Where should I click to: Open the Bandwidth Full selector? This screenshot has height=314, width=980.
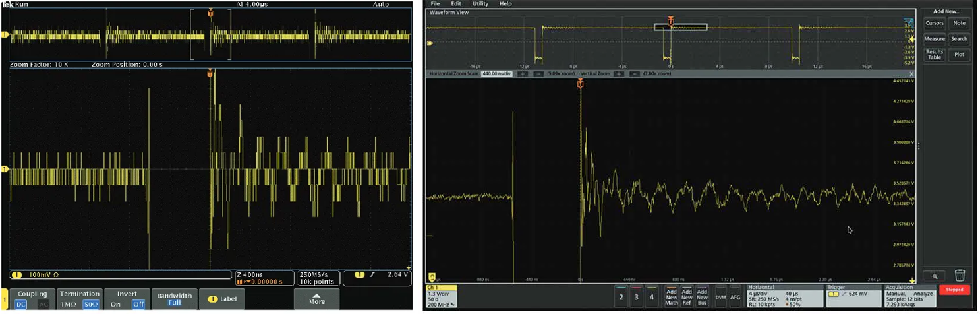pos(174,299)
